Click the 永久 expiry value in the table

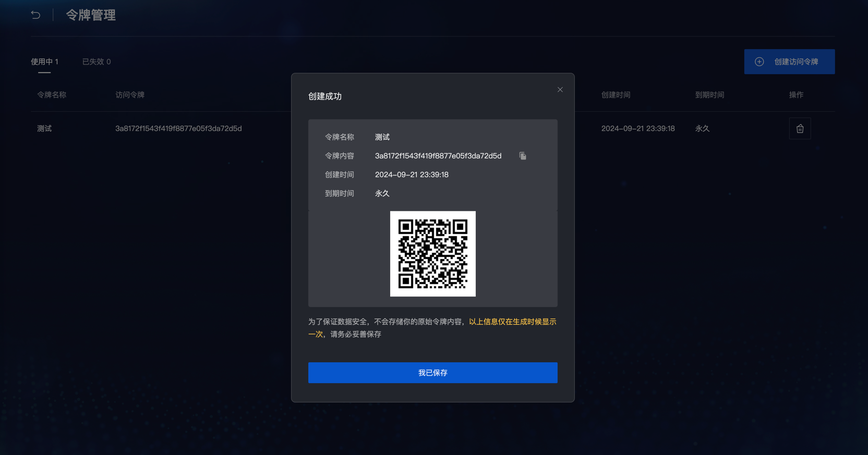pyautogui.click(x=702, y=128)
